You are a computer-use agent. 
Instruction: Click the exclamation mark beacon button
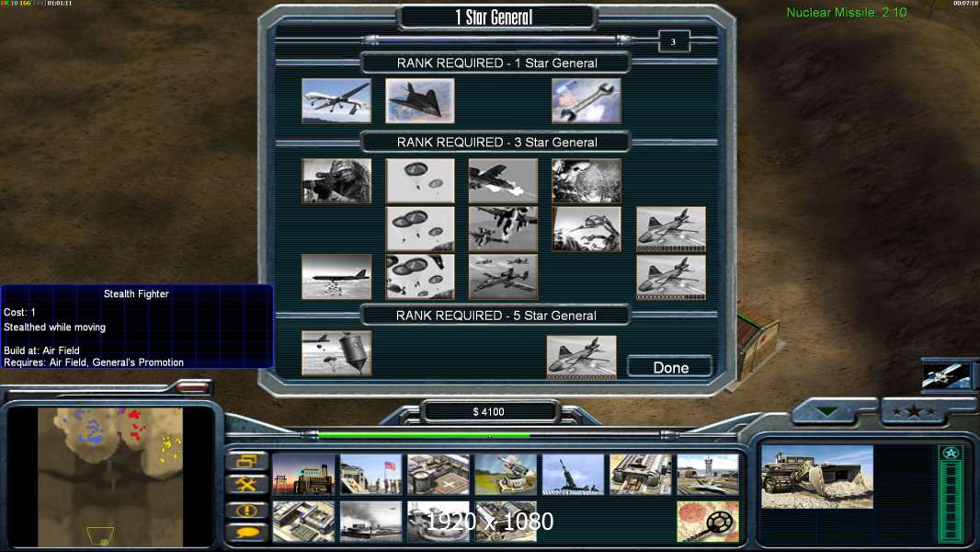coord(247,510)
